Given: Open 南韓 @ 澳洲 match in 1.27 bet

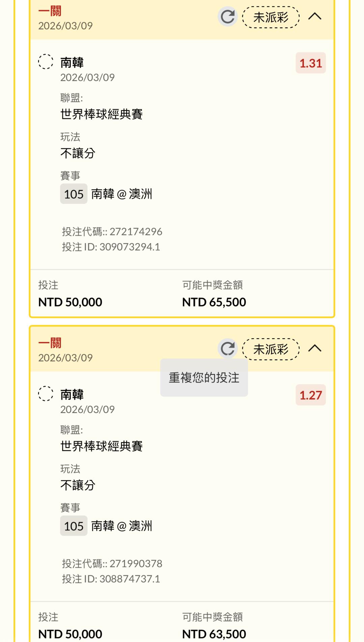Looking at the screenshot, I should click(x=122, y=526).
